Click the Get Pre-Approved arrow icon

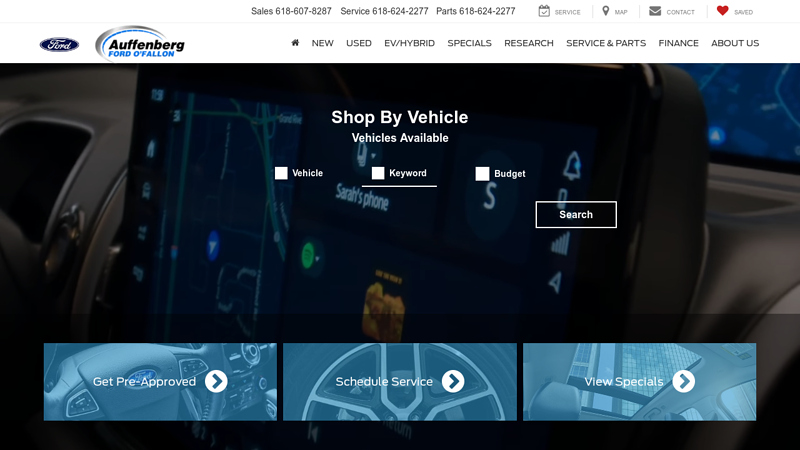pyautogui.click(x=216, y=381)
